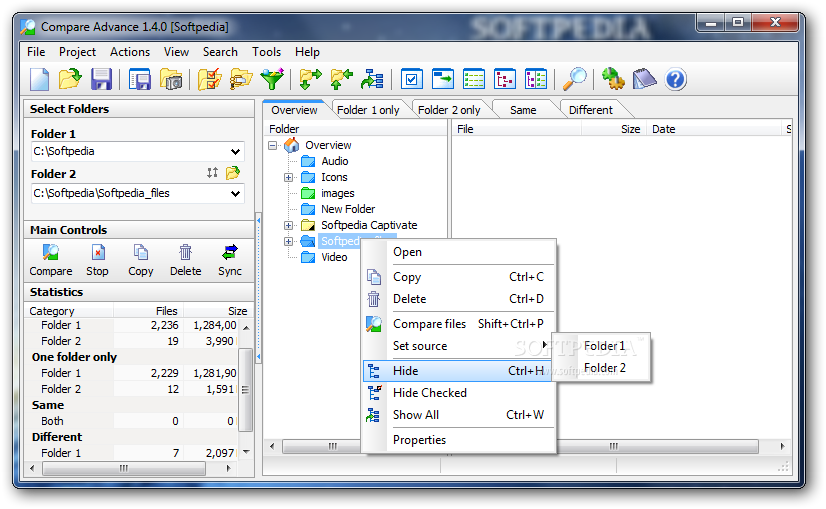Screen dimensions: 826x509
Task: Open the Actions menu
Action: click(x=130, y=52)
